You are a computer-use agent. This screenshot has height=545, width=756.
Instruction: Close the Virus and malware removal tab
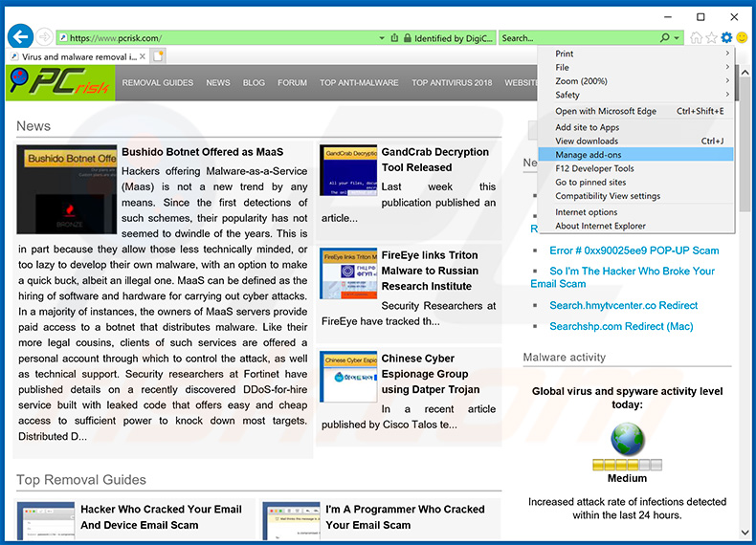point(143,56)
